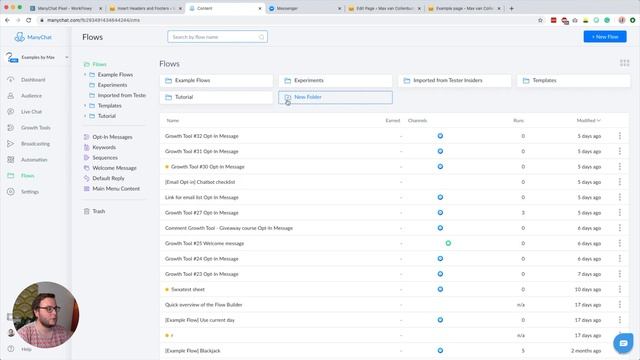
Task: Switch to grid view icon
Action: [x=624, y=63]
